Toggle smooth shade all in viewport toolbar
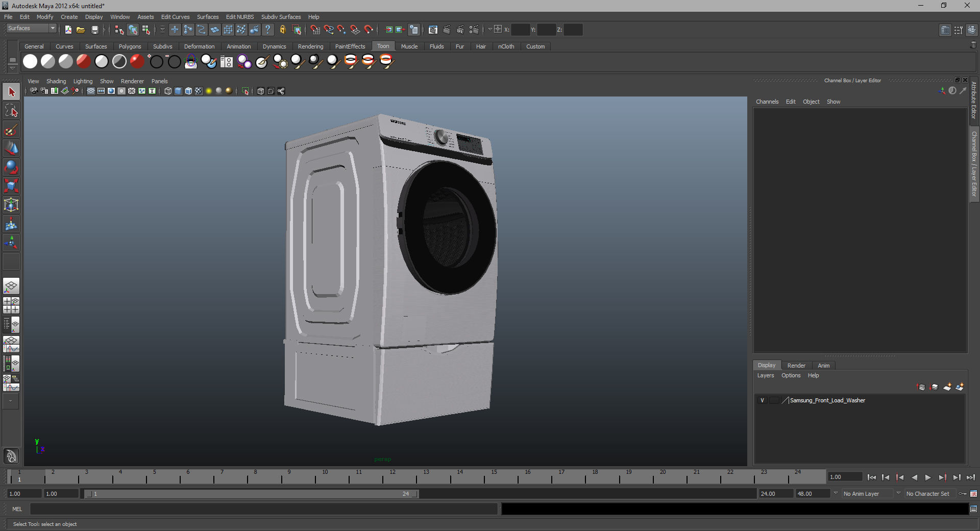The image size is (980, 531). click(x=178, y=91)
